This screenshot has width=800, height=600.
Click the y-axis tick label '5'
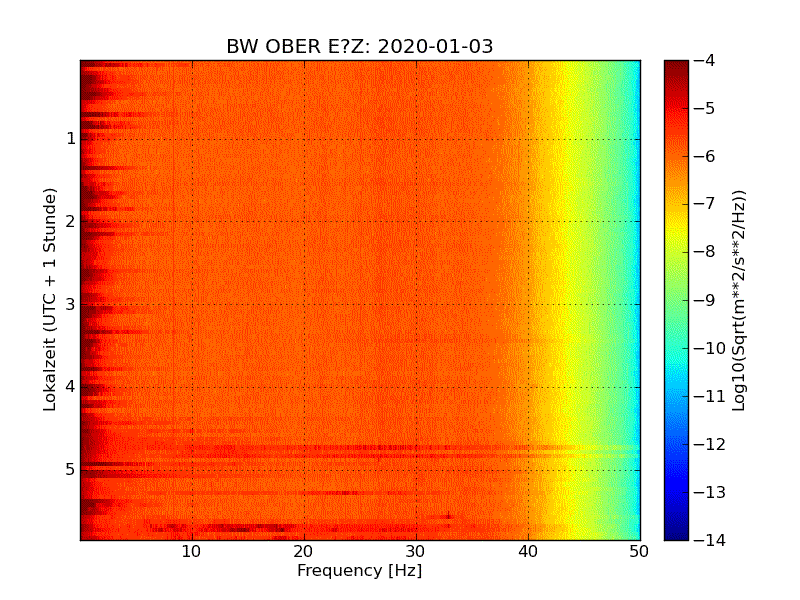[x=71, y=469]
